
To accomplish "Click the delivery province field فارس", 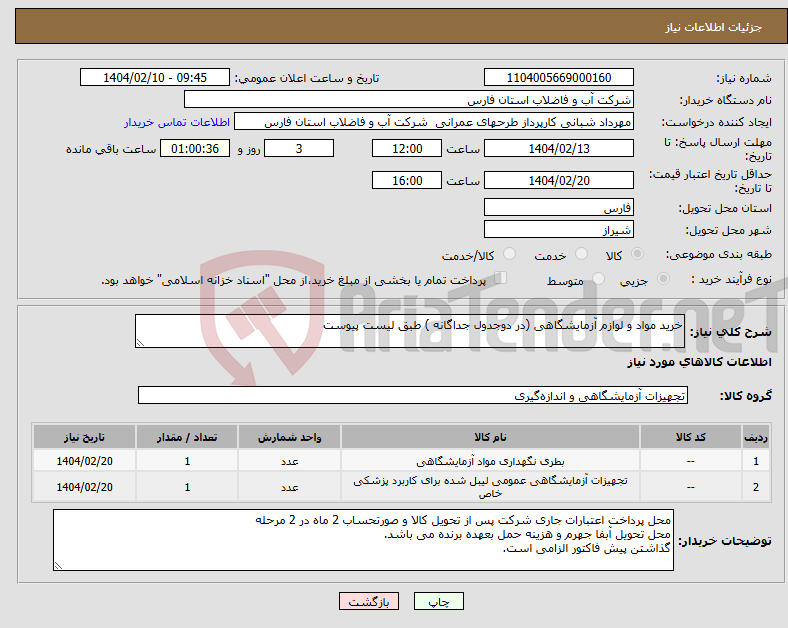I will pos(558,207).
